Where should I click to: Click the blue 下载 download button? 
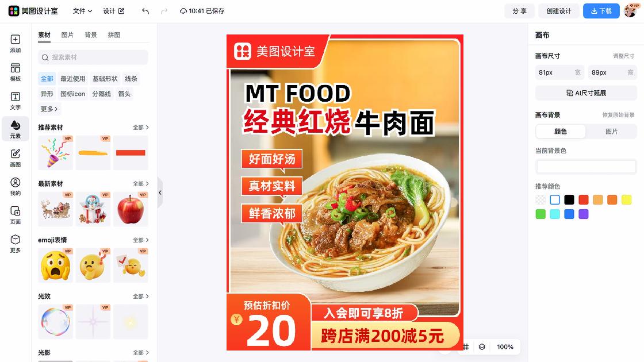601,11
